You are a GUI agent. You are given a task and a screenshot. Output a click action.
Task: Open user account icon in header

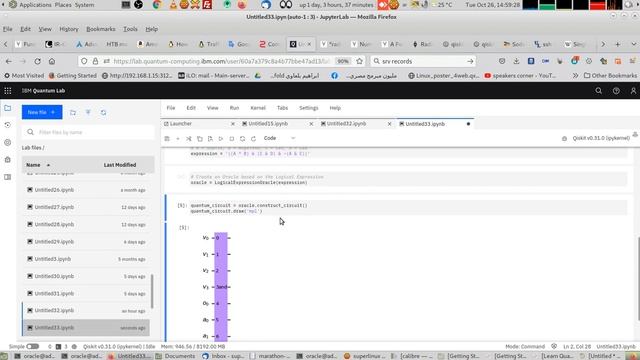[x=633, y=91]
